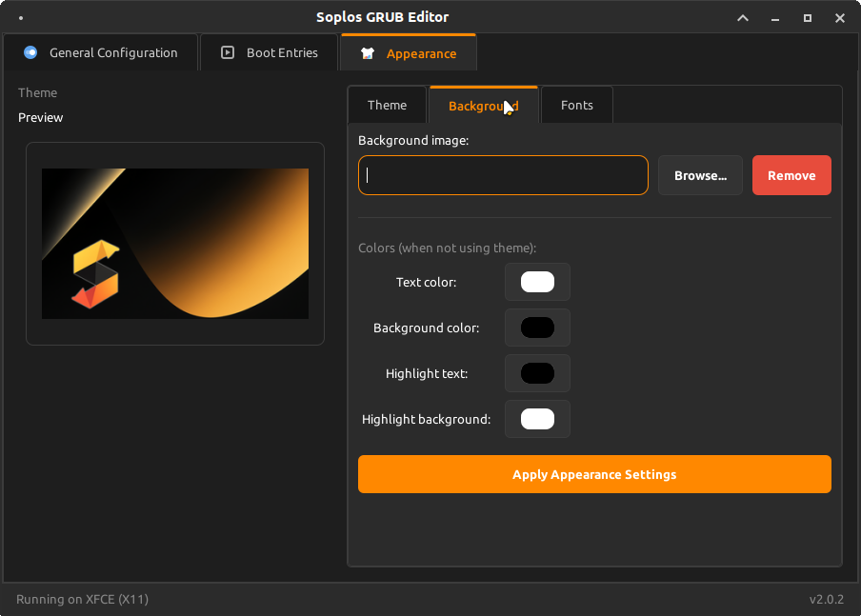Click the window menu dot in titlebar
861x616 pixels.
click(21, 18)
